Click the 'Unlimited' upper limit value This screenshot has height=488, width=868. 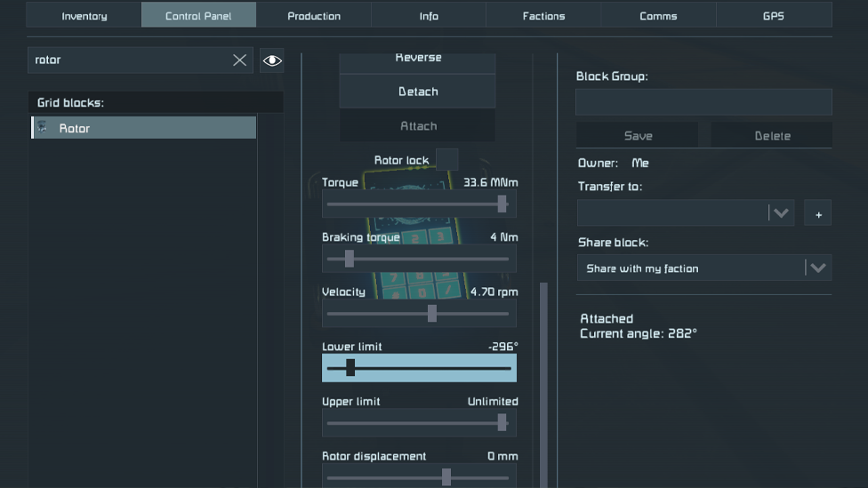pyautogui.click(x=493, y=401)
